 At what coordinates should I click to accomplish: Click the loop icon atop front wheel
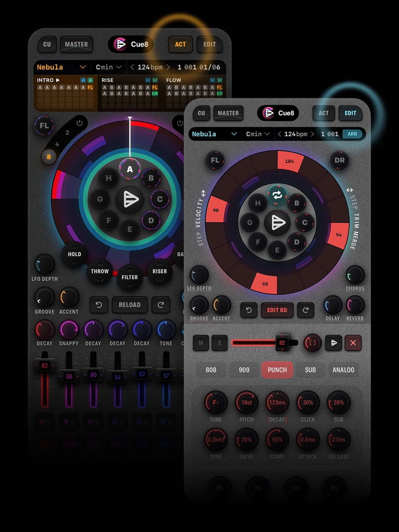point(277,195)
